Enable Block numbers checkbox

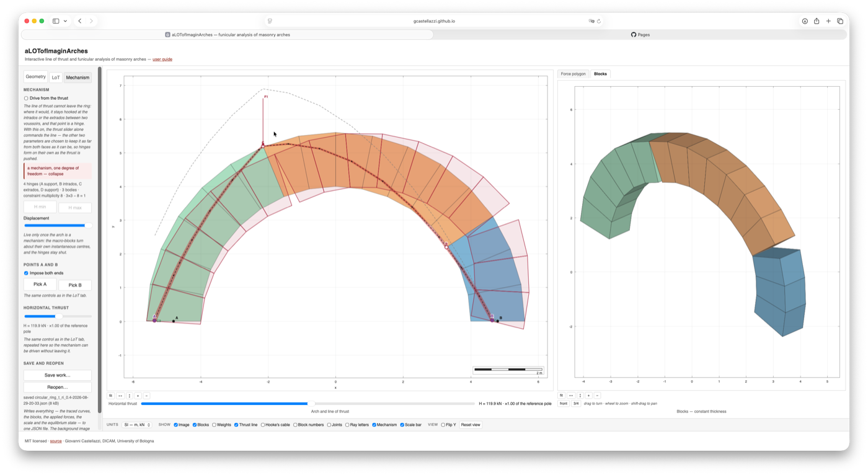pos(295,425)
